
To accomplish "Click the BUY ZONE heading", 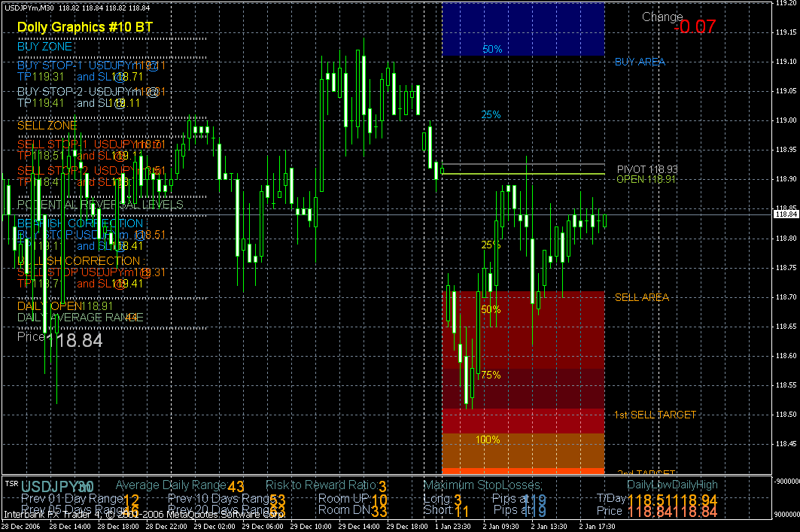I will (x=45, y=47).
